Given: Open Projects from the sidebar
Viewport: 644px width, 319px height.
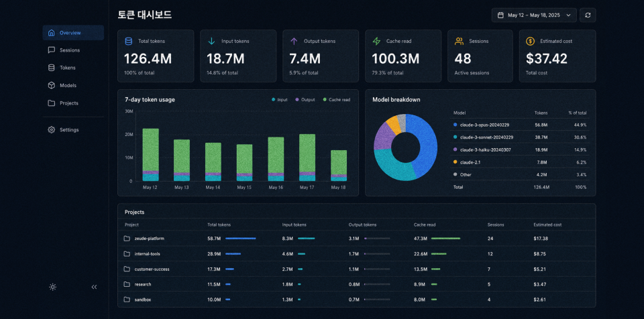Looking at the screenshot, I should (x=73, y=103).
